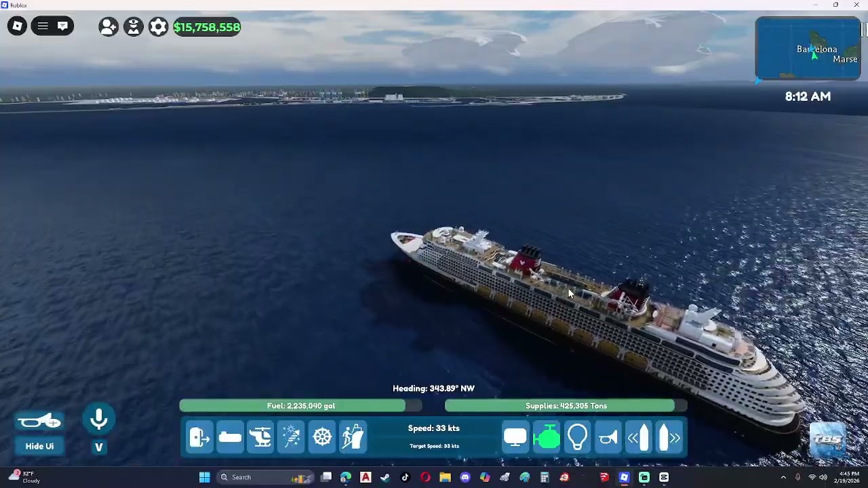
Task: Click the Heading 343.89° NW text
Action: coord(433,388)
